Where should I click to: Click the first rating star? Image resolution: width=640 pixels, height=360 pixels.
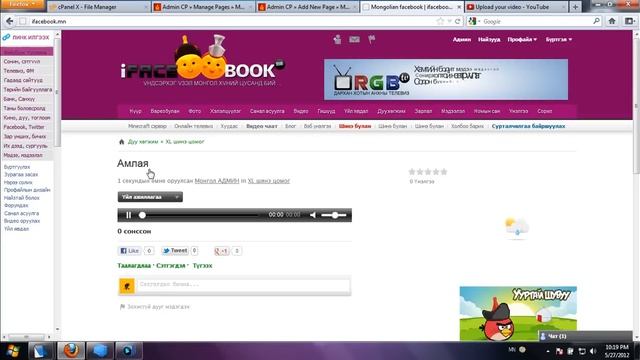[x=412, y=172]
